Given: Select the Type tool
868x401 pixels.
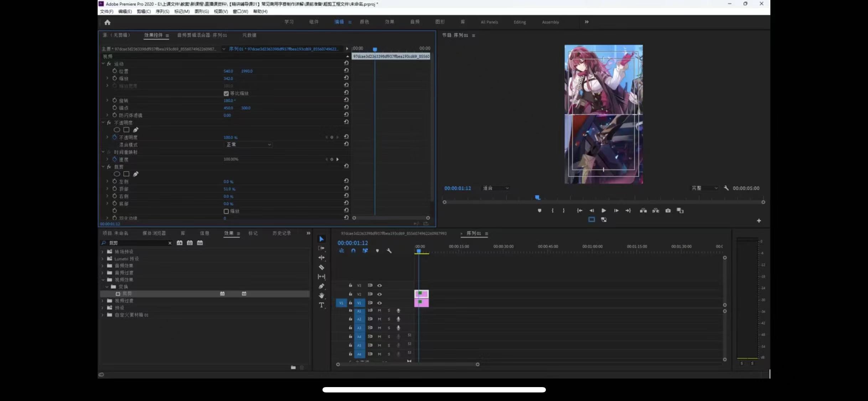Looking at the screenshot, I should point(321,305).
